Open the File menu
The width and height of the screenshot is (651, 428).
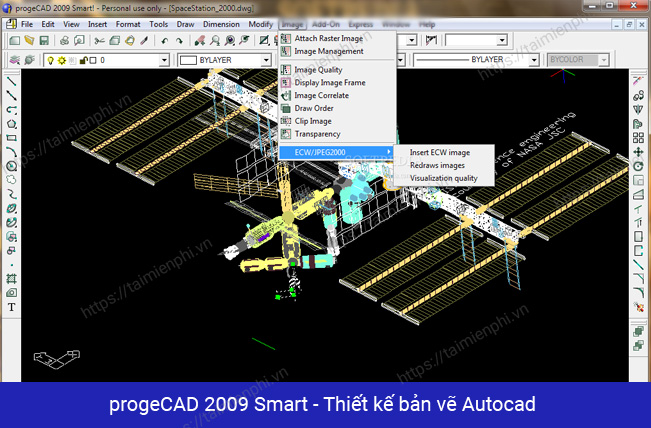pos(27,24)
